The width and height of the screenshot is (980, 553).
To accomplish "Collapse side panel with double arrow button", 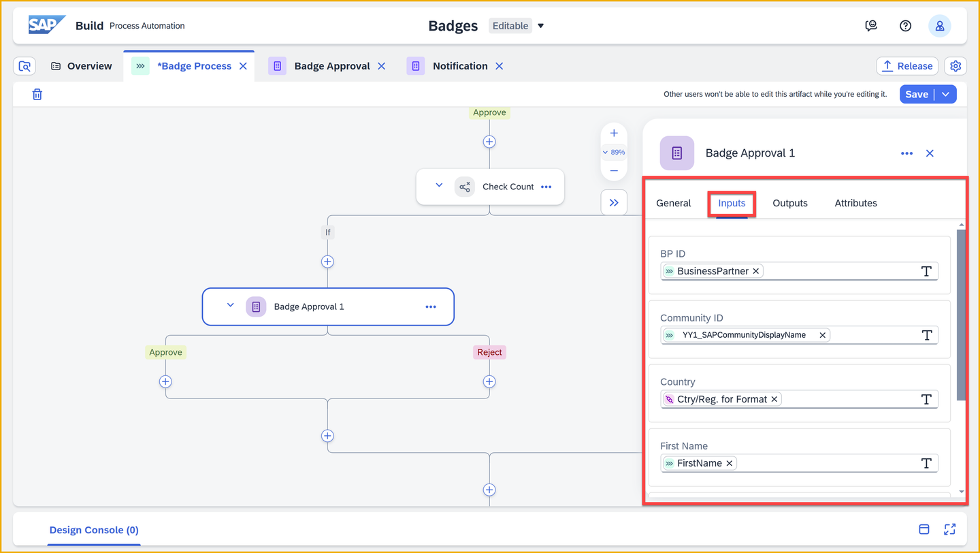I will click(614, 202).
